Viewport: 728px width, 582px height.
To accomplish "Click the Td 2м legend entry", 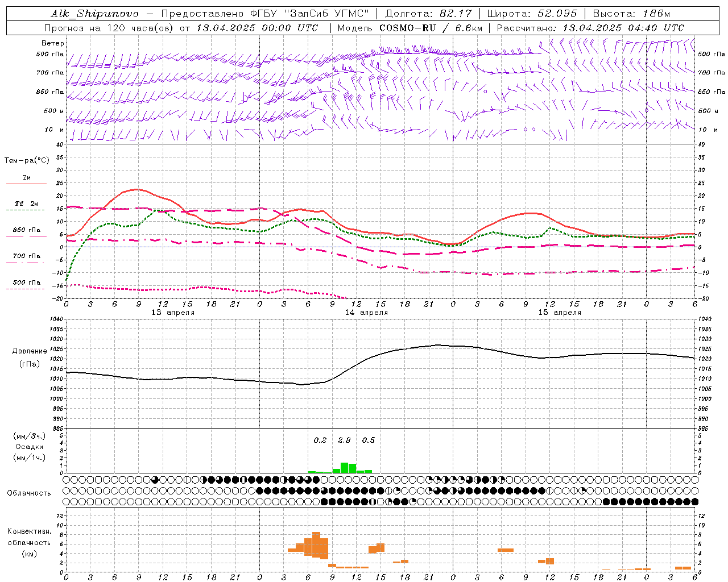I will coord(26,203).
